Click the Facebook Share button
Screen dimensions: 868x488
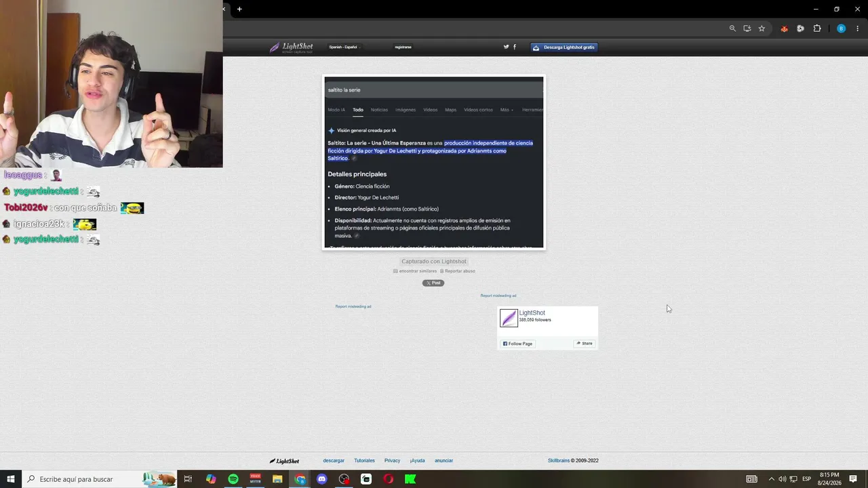[585, 344]
